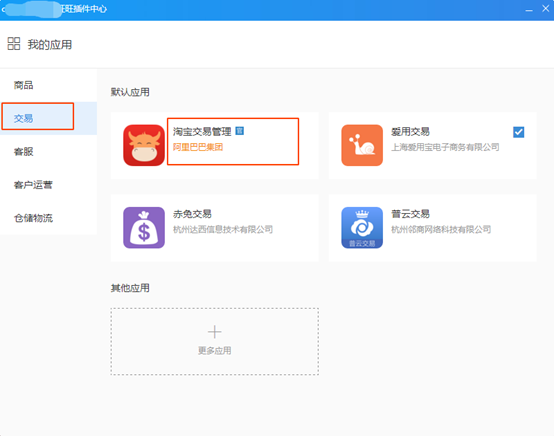Viewport: 554px width, 436px height.
Task: Click the 阿里巴巴集团 publisher text
Action: 198,147
